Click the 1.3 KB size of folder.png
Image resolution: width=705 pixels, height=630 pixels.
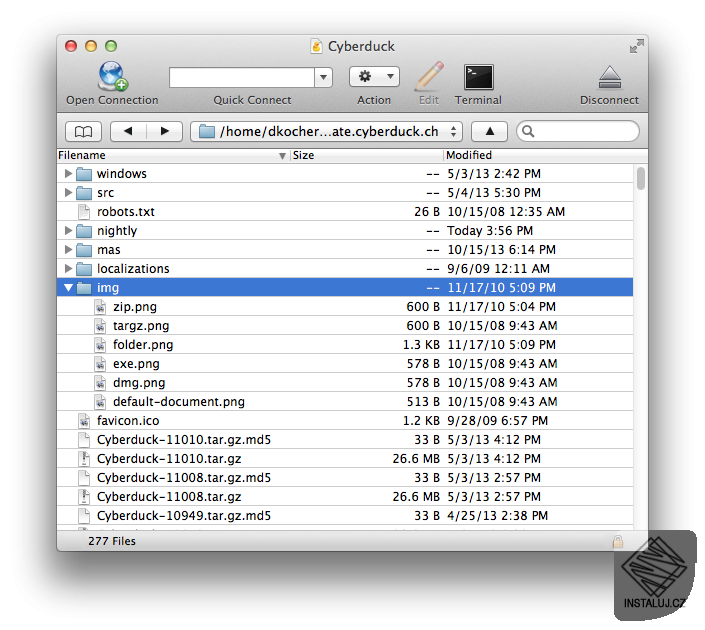[x=421, y=345]
